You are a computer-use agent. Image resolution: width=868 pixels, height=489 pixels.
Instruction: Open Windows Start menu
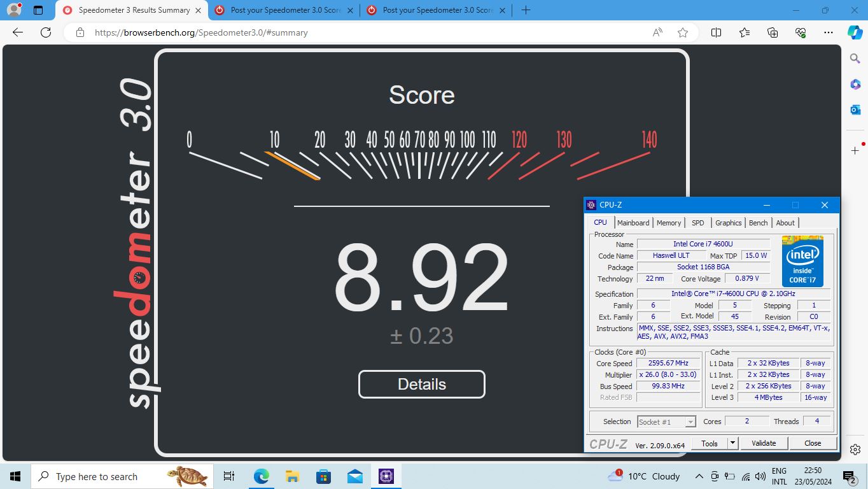[15, 476]
